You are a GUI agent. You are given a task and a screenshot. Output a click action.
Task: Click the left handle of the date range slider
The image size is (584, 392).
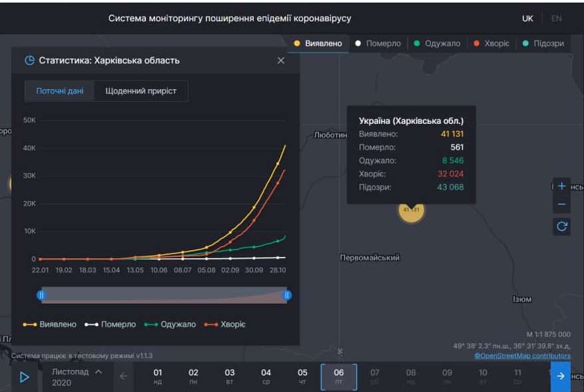[41, 294]
